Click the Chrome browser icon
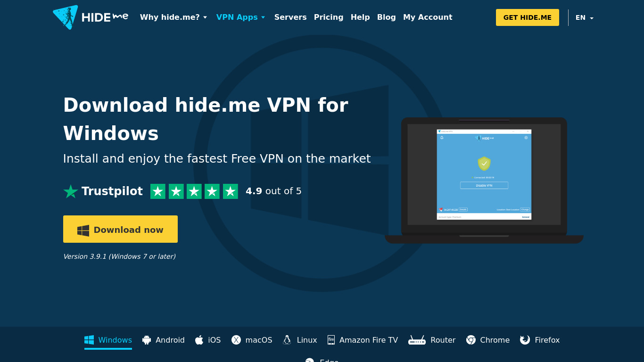Viewport: 644px width, 362px height. tap(471, 340)
